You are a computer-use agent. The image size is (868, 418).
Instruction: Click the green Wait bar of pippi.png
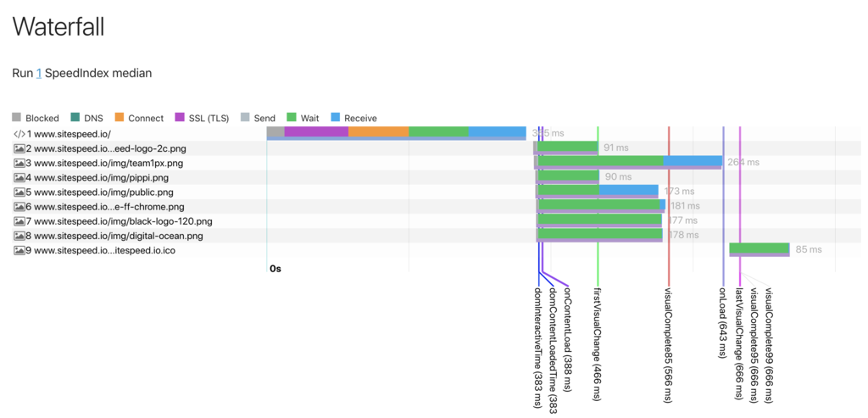[x=568, y=176]
